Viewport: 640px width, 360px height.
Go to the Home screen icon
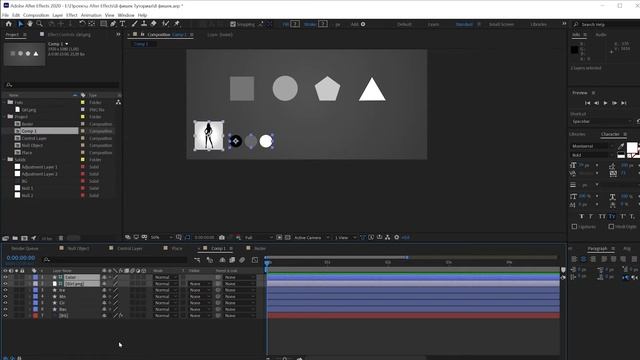tap(9, 24)
